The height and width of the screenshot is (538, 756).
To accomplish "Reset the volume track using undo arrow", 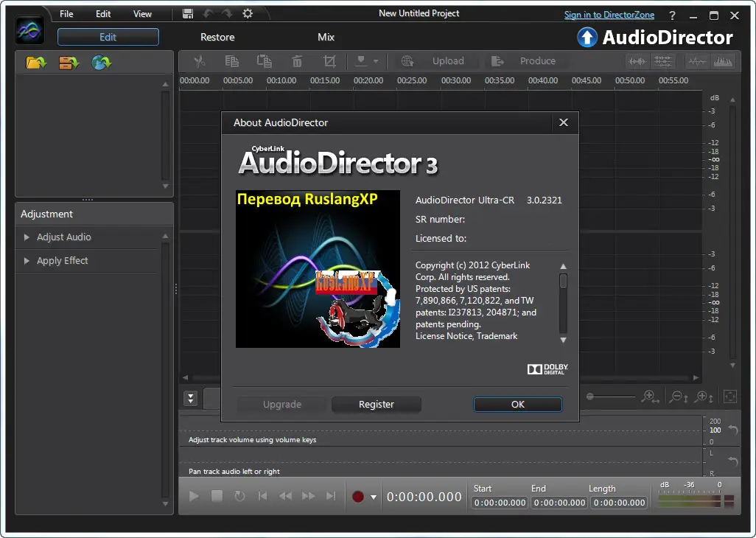I will [733, 430].
